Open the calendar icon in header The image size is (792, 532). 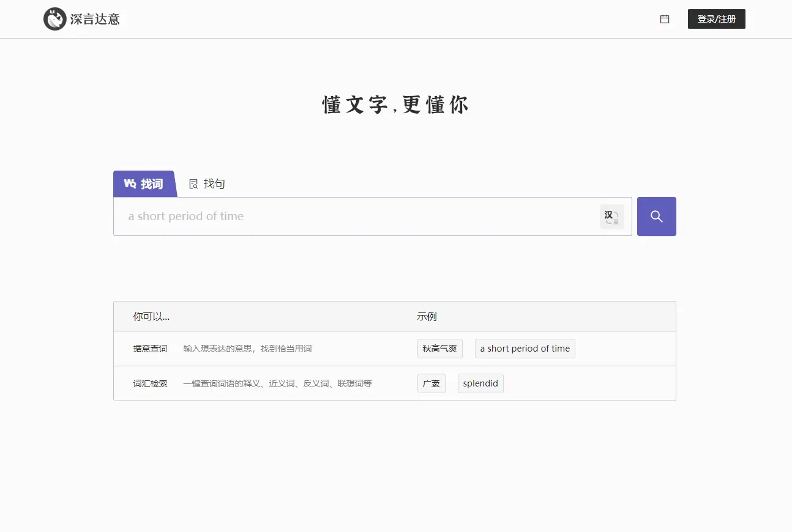click(665, 19)
